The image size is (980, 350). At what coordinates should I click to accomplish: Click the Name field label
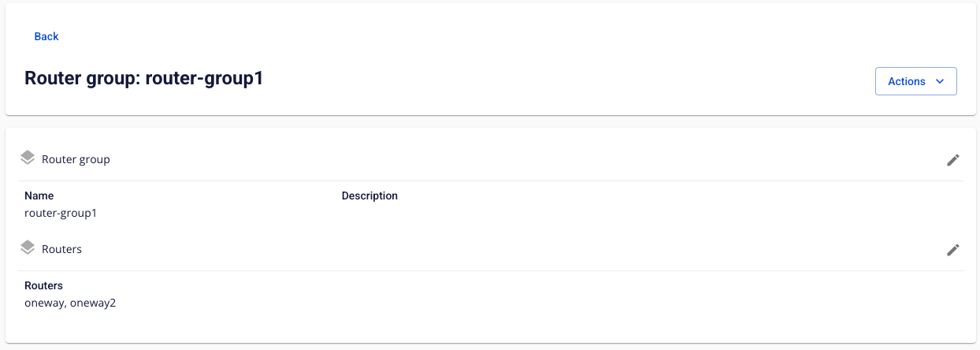(x=39, y=195)
